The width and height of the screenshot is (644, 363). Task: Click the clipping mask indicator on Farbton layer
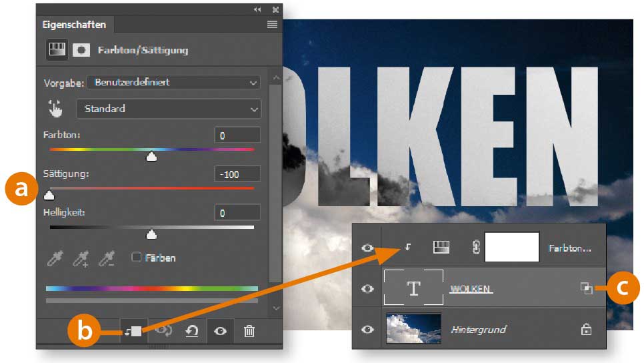(x=407, y=247)
